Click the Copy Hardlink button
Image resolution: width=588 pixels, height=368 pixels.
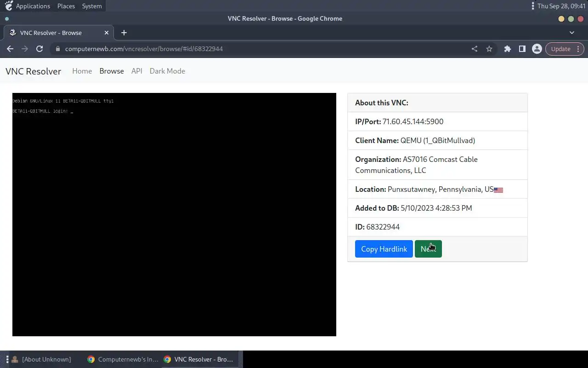point(384,249)
